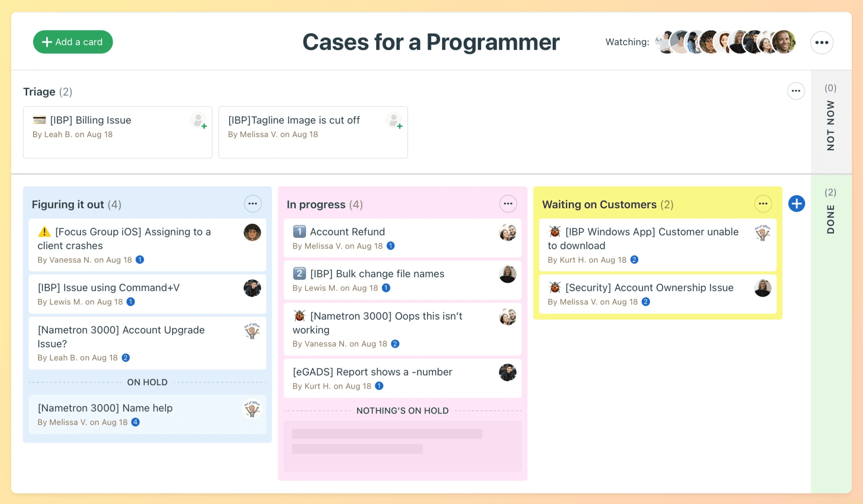Click the watchers avatar group

[725, 42]
